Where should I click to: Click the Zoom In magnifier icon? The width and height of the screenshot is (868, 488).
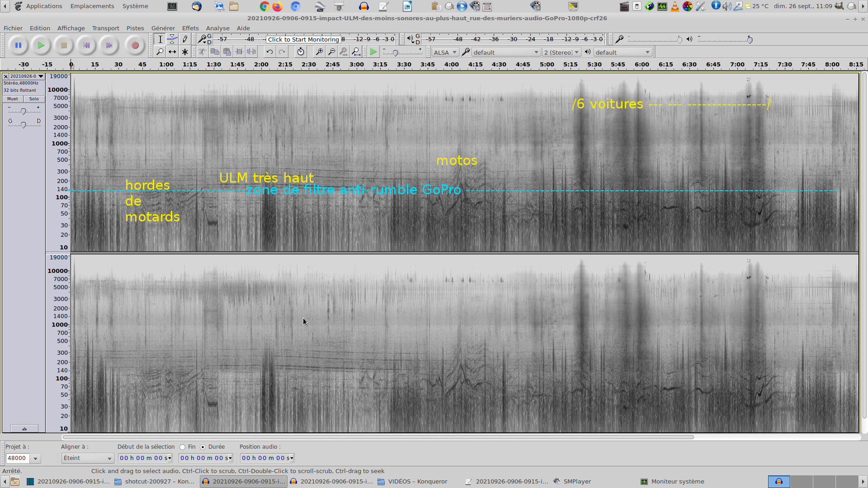[x=319, y=52]
